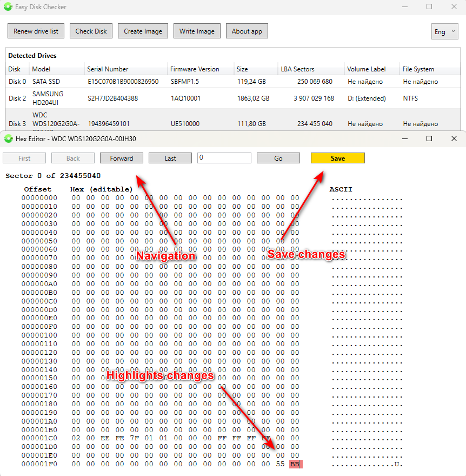Screen dimensions: 466x476
Task: Click the Hex Editor window icon
Action: 8,138
